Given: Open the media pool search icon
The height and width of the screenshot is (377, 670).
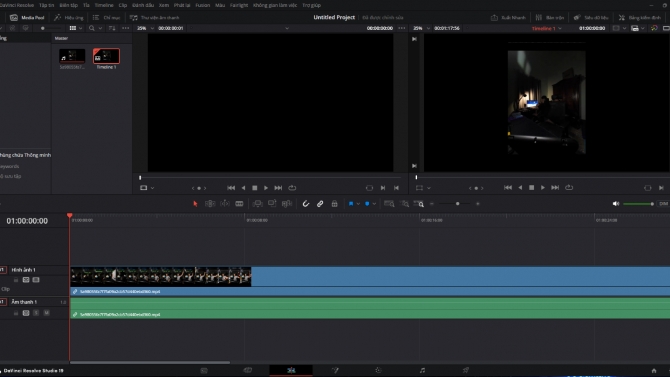Looking at the screenshot, I should tap(91, 28).
